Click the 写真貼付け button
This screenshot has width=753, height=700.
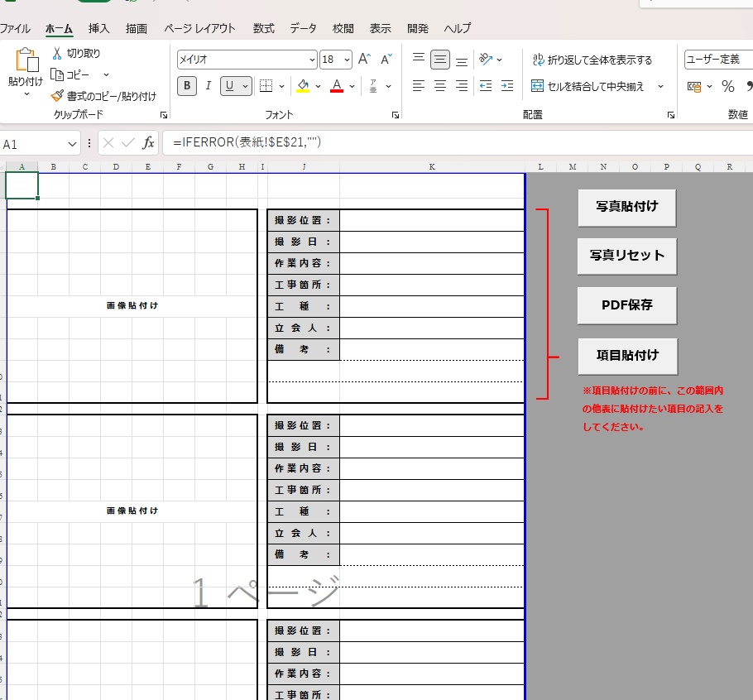coord(626,208)
